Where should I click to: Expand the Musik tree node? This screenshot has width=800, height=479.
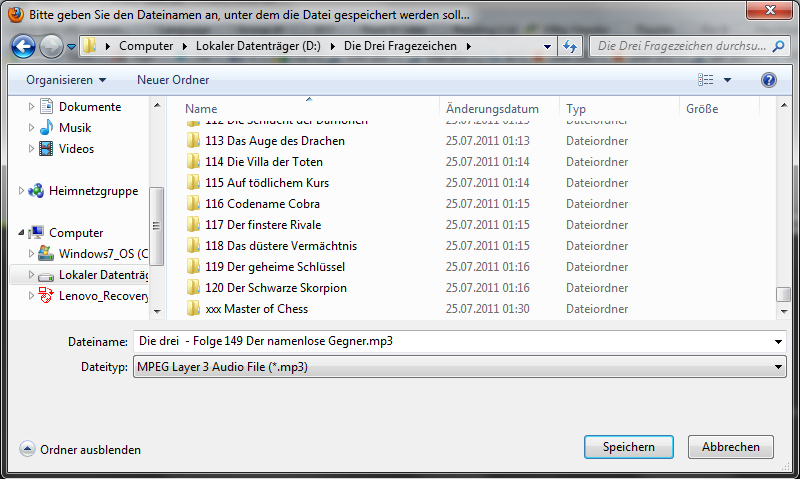[31, 127]
